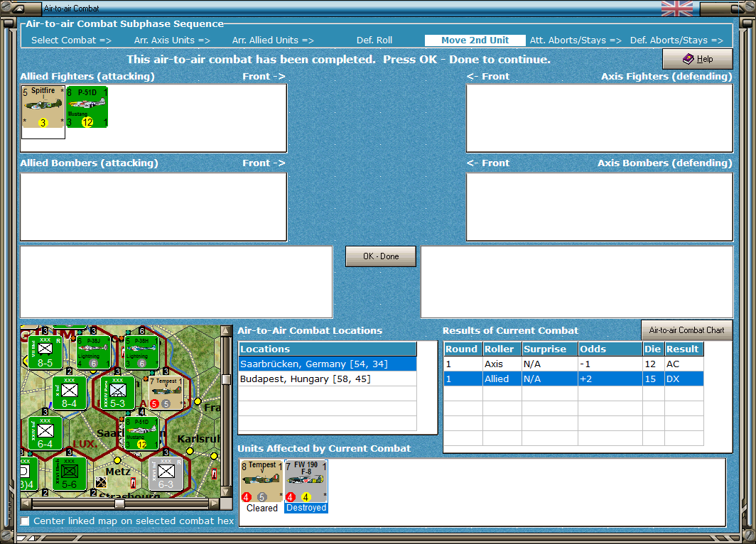Open the Air-to-air Combat Chart
This screenshot has width=756, height=544.
point(686,330)
